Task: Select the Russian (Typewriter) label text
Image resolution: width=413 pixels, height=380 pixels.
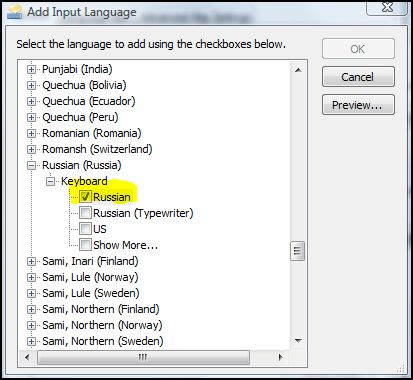Action: tap(143, 213)
